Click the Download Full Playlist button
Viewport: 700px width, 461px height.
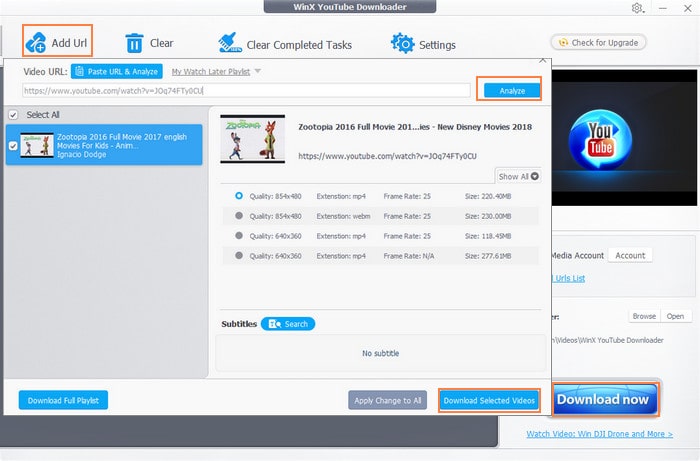[x=63, y=400]
